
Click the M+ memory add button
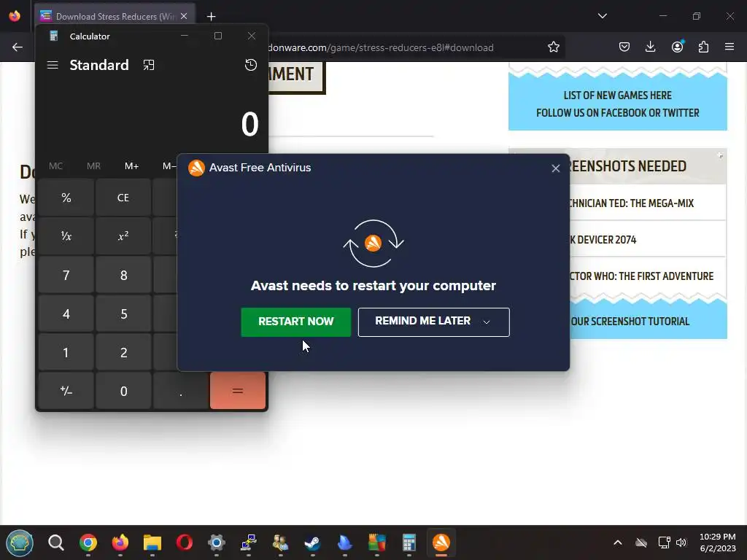pyautogui.click(x=131, y=166)
